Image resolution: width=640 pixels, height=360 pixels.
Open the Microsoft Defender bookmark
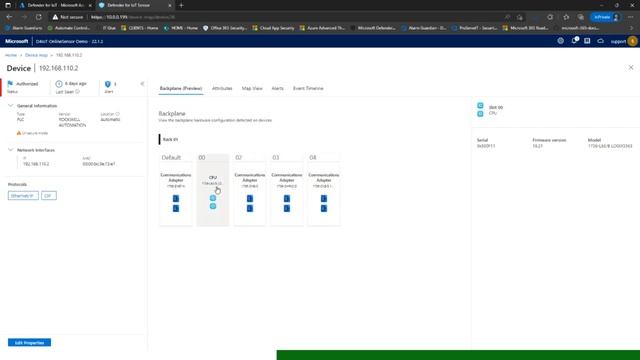tap(373, 28)
